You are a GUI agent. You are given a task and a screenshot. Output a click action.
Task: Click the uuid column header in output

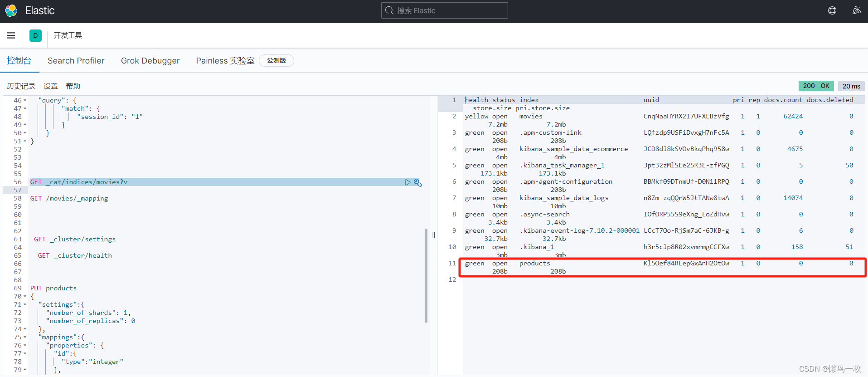point(651,100)
